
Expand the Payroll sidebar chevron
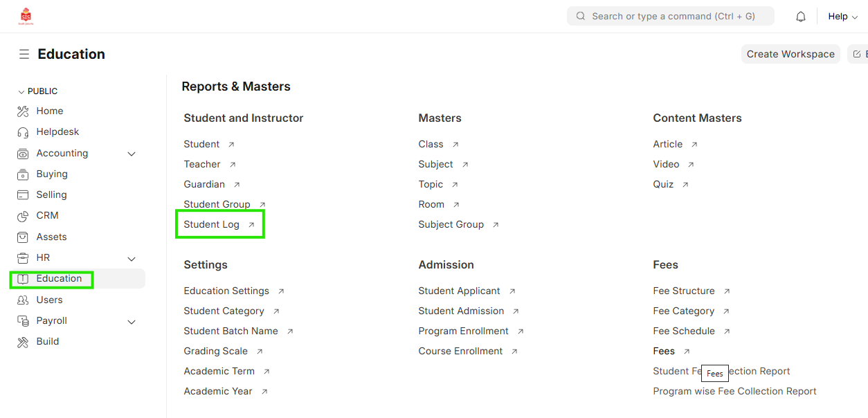(132, 321)
